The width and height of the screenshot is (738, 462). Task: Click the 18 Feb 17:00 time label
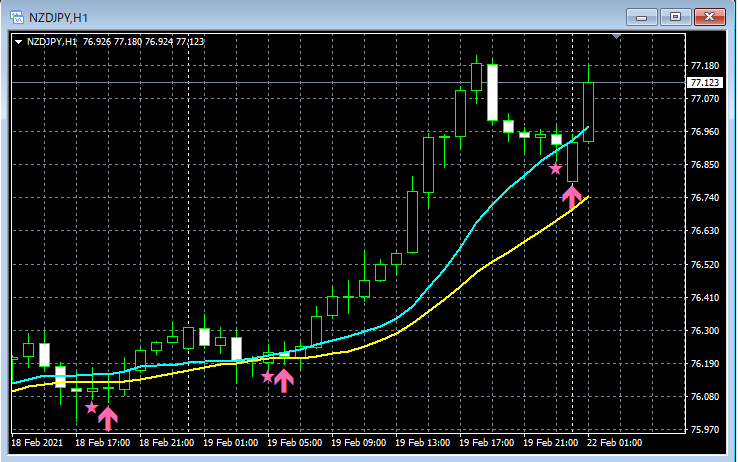(103, 443)
